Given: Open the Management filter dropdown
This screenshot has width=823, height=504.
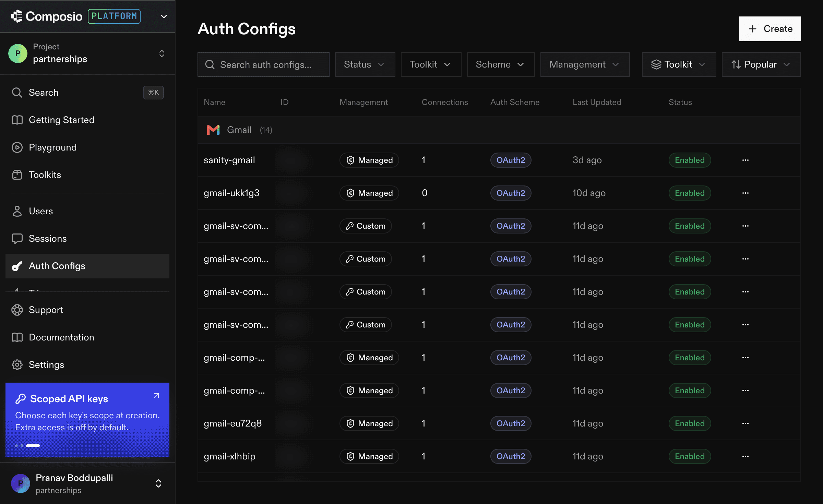Looking at the screenshot, I should [585, 64].
